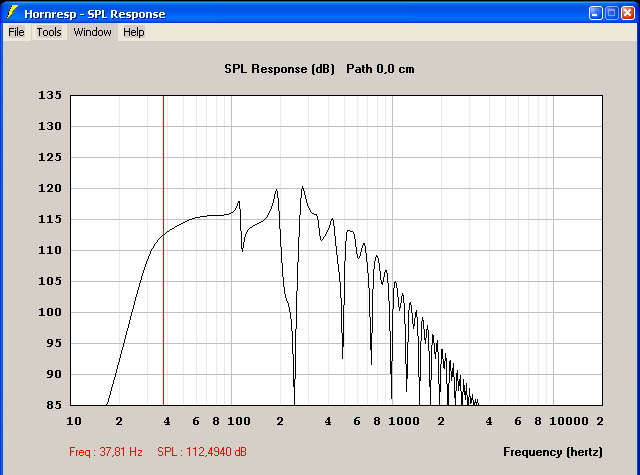Maximize the Hornresp window

611,13
